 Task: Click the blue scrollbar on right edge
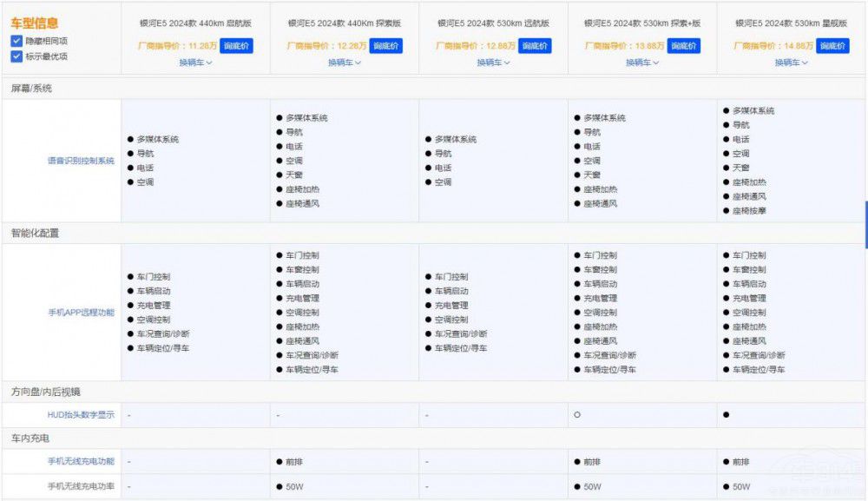[x=865, y=225]
